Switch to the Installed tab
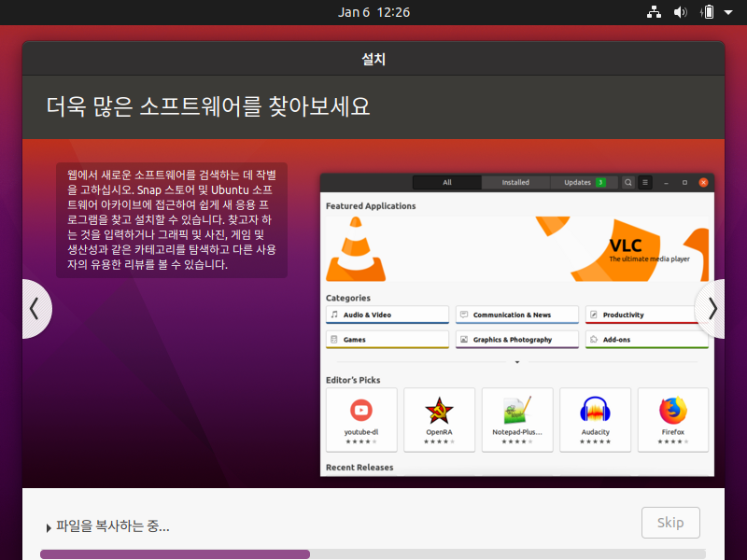This screenshot has height=560, width=747. tap(515, 182)
